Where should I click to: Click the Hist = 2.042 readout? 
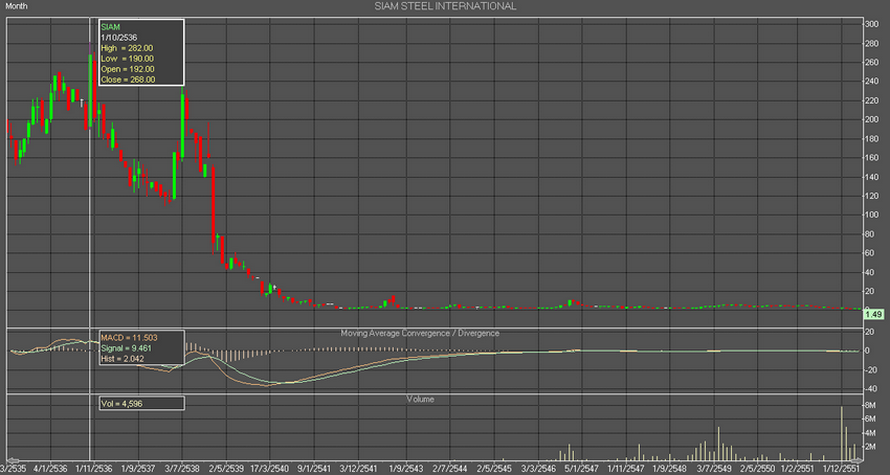(122, 358)
